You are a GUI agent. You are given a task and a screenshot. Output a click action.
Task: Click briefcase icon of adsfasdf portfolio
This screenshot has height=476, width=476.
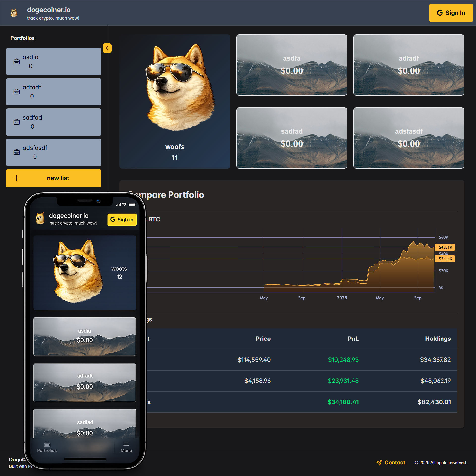coord(17,152)
